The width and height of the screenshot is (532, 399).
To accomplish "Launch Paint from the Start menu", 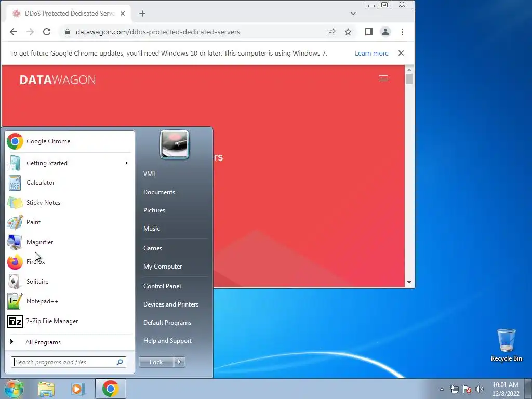I will click(x=70, y=222).
